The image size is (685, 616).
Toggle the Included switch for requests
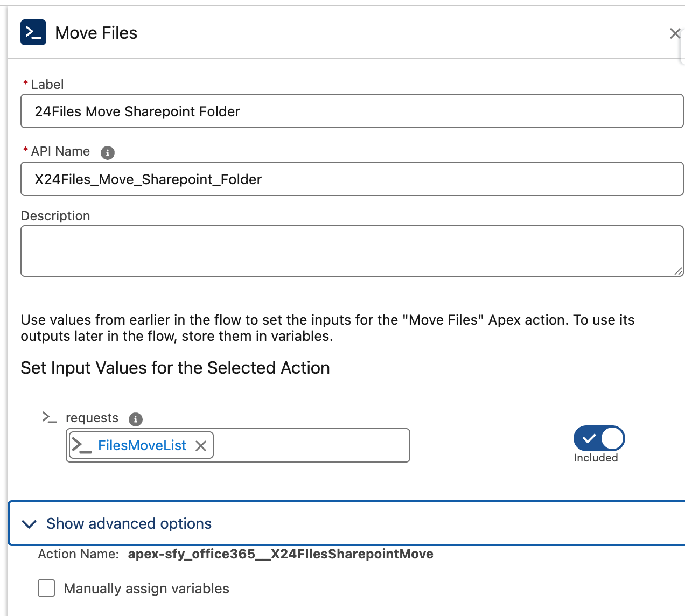[599, 438]
